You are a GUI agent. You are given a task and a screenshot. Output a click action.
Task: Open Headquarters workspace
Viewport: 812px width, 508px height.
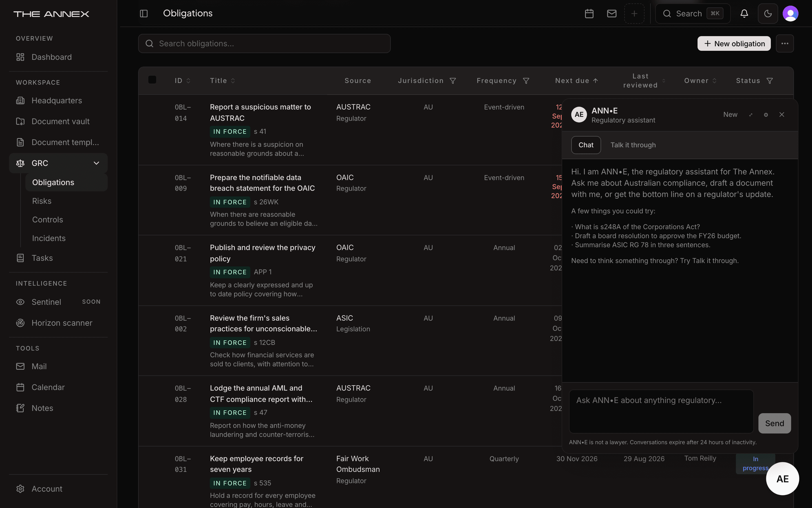click(x=58, y=100)
